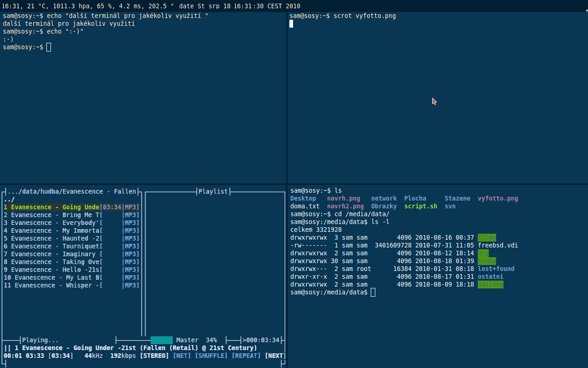Click the Master volume bar
This screenshot has width=588, height=368.
[162, 340]
